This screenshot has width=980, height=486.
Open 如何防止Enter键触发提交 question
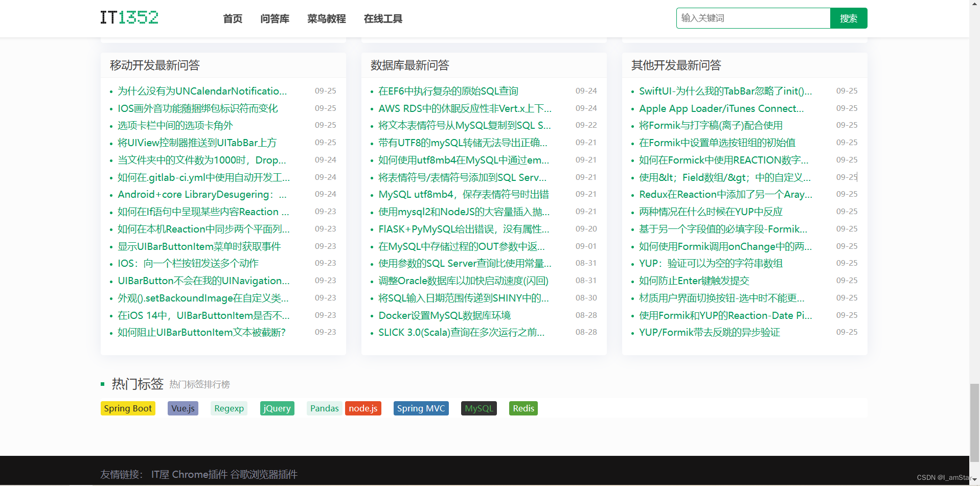pos(694,281)
